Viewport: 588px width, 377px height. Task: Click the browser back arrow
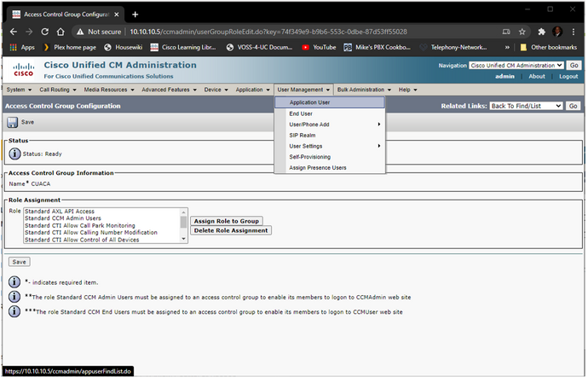14,32
